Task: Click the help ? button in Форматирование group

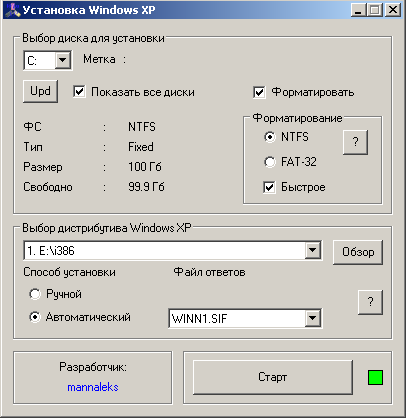Action: pyautogui.click(x=355, y=142)
